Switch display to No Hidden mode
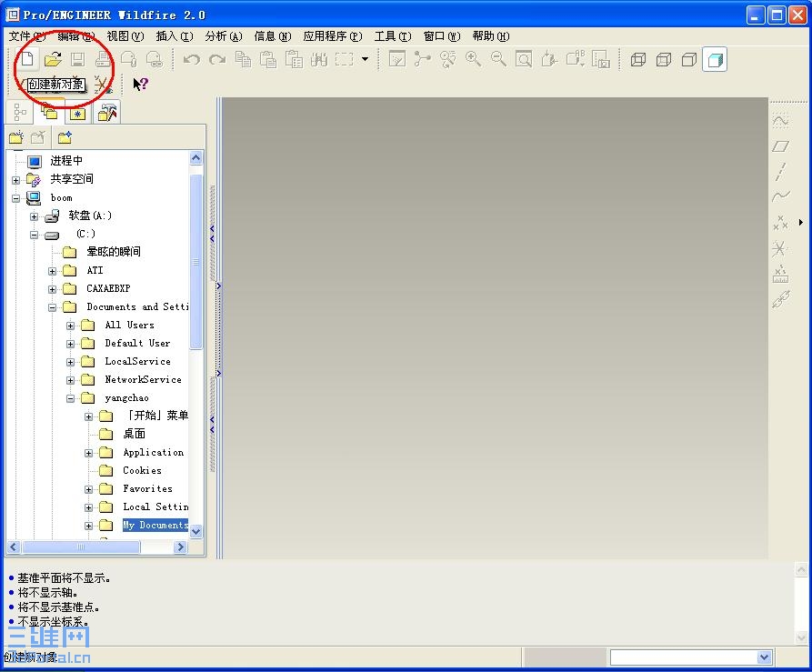 point(688,59)
